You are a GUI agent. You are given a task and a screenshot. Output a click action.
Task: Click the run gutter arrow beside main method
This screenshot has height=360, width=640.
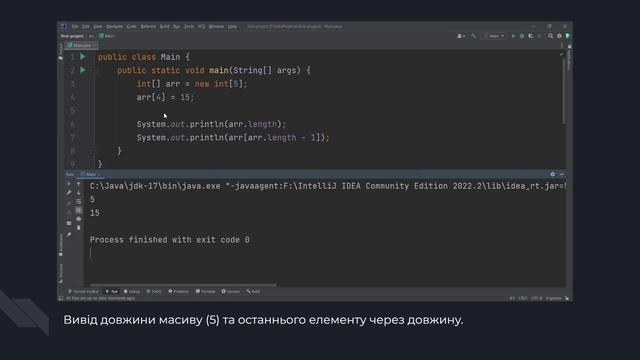[83, 70]
